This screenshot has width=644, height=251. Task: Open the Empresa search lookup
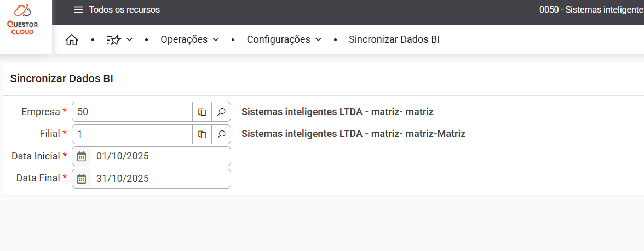tap(221, 112)
